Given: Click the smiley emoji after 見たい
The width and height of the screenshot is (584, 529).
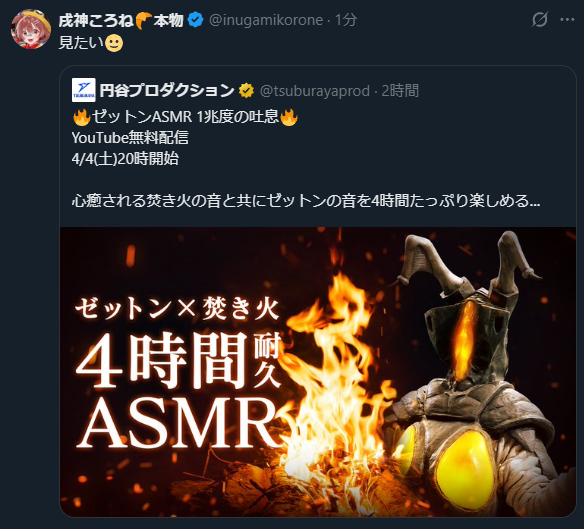Looking at the screenshot, I should pyautogui.click(x=114, y=43).
